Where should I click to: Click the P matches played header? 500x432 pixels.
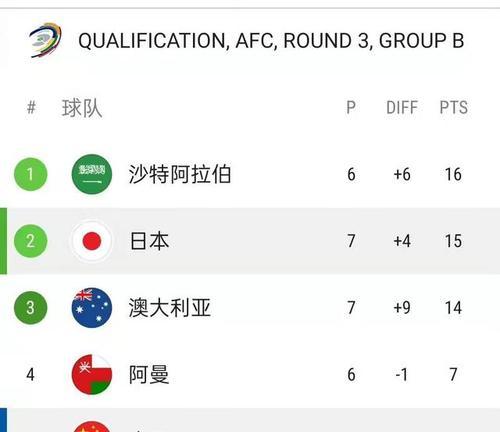(x=351, y=108)
